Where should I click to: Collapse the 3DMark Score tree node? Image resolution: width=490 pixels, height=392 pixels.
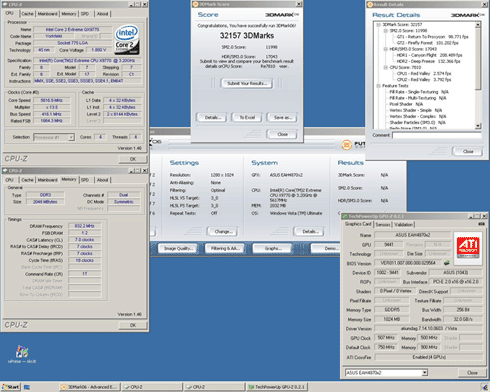[378, 25]
